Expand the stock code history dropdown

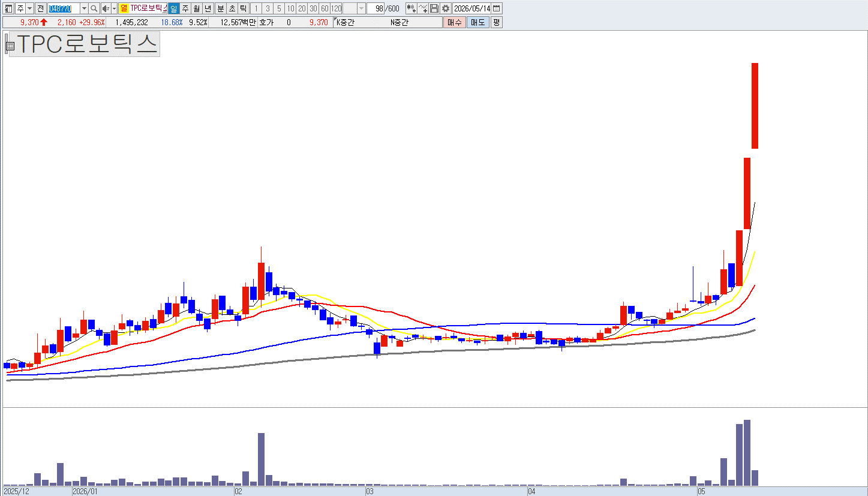84,8
